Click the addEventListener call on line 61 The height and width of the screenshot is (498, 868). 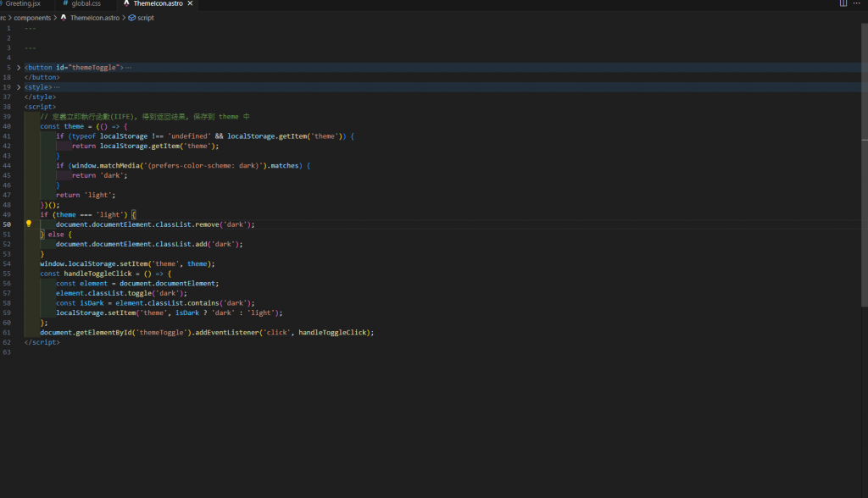207,333
